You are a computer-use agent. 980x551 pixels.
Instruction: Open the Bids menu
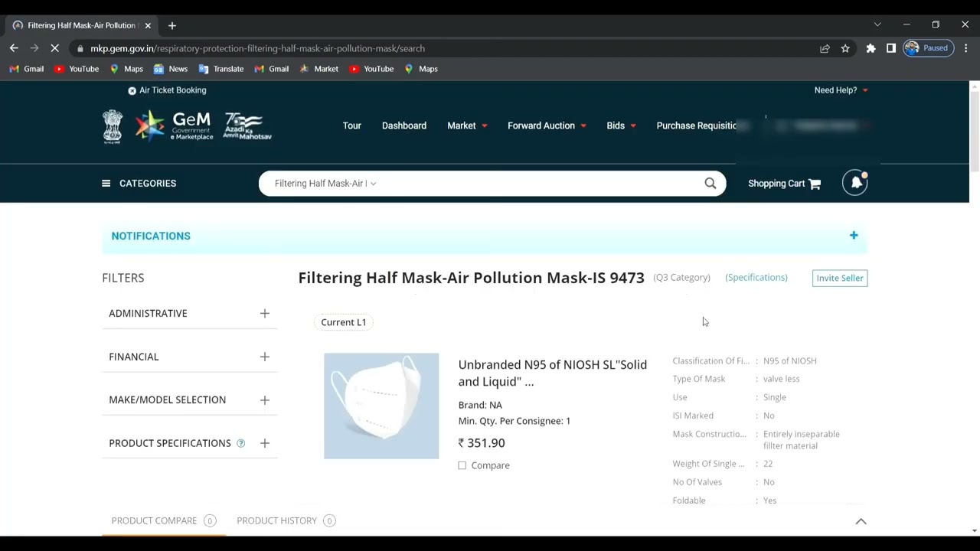(621, 126)
